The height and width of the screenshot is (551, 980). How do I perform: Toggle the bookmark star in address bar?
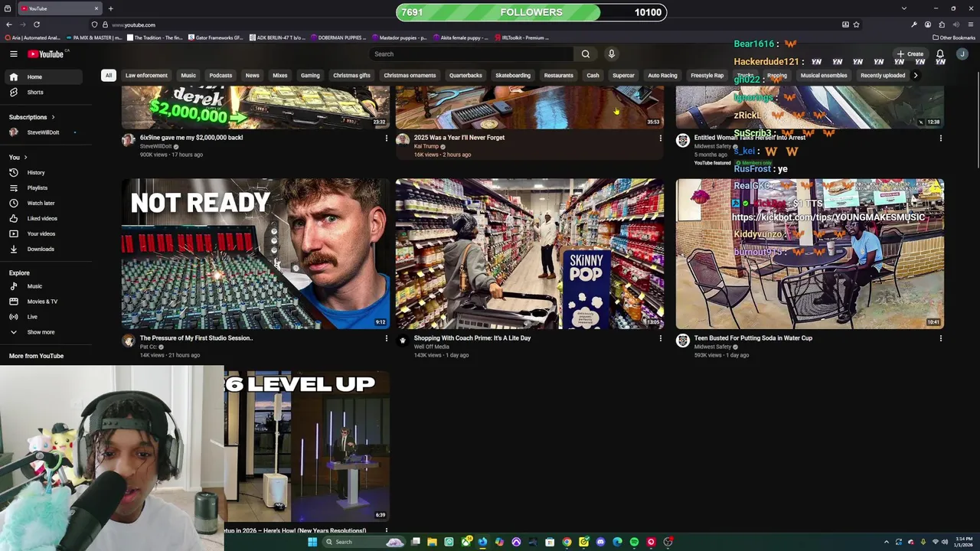tap(856, 24)
